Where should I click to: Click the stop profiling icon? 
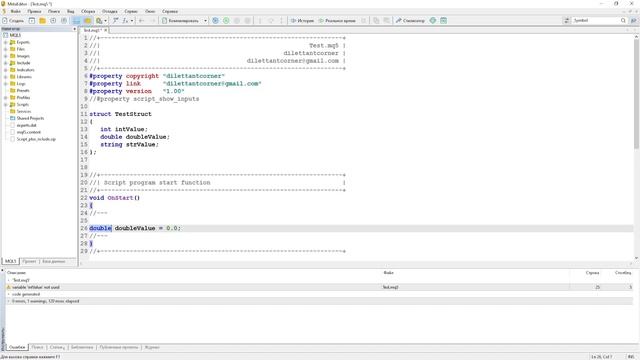click(x=363, y=20)
